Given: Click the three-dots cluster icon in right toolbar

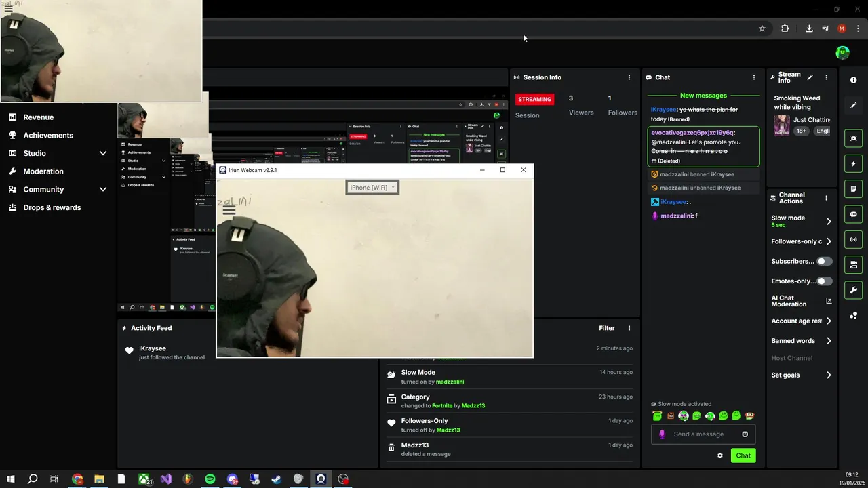Looking at the screenshot, I should tap(853, 316).
